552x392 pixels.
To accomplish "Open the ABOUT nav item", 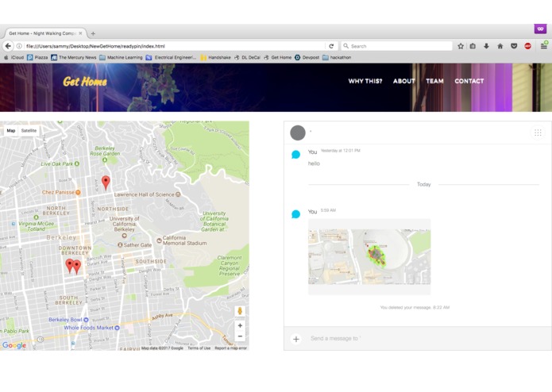I will (403, 81).
